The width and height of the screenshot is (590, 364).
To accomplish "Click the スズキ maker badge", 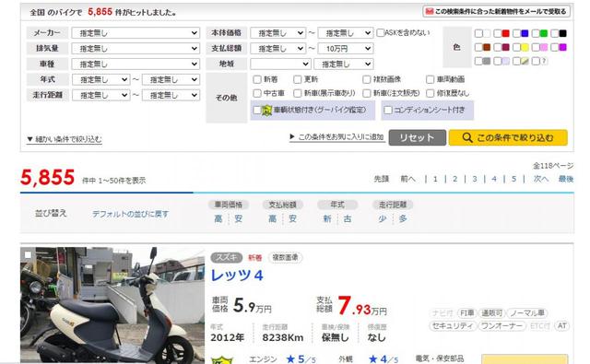I will tap(227, 257).
